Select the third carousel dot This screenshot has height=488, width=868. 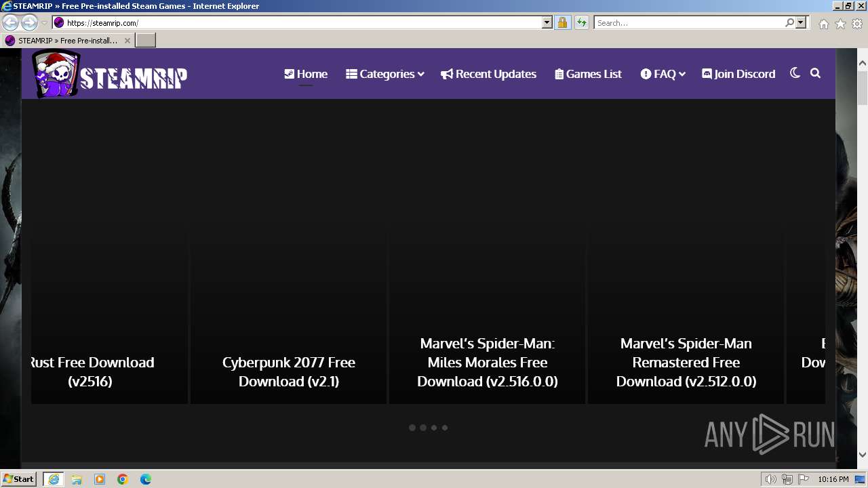click(434, 428)
